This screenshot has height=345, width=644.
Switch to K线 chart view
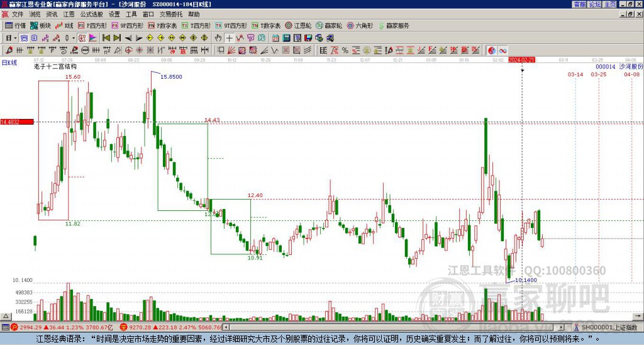point(65,25)
